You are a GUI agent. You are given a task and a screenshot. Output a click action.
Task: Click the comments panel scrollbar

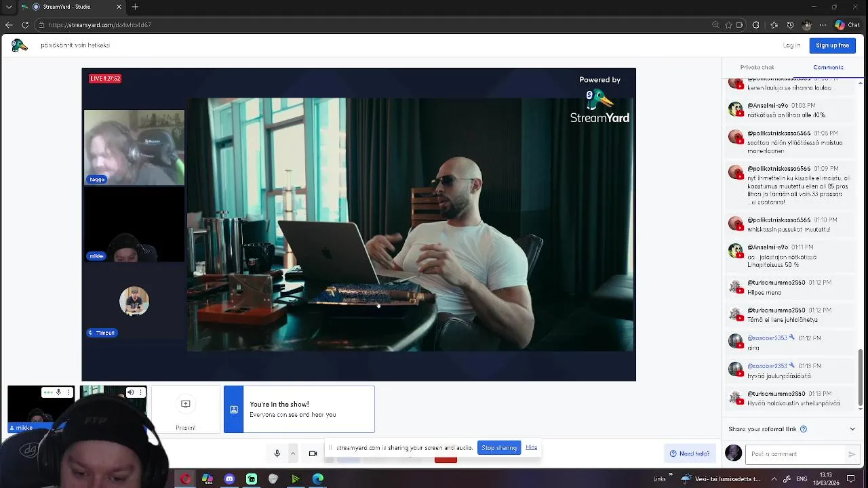click(861, 378)
